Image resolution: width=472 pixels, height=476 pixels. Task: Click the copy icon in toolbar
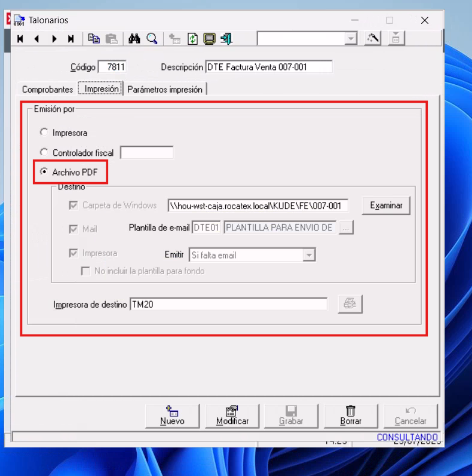tap(94, 39)
